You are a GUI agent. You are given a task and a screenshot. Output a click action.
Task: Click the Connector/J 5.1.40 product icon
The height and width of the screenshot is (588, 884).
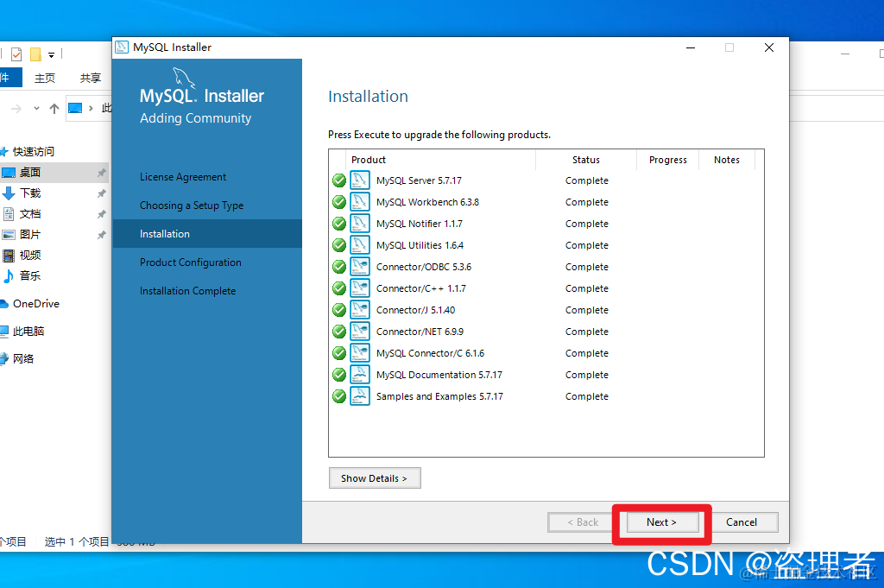pos(360,310)
